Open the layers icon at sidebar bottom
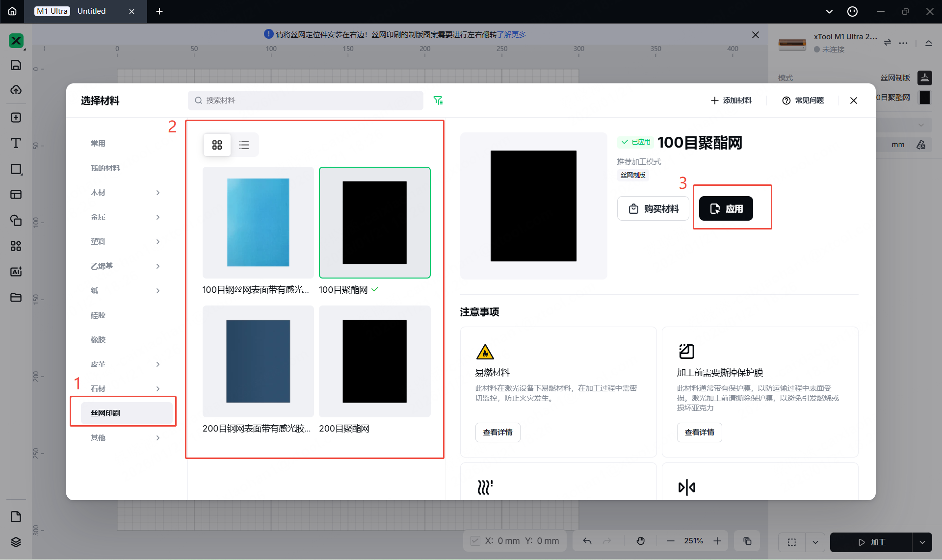 click(x=16, y=542)
